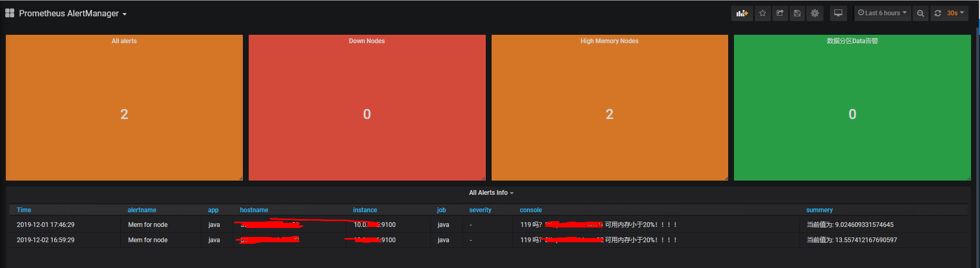Click the time cell 2019-12-02 16:59:29

46,240
